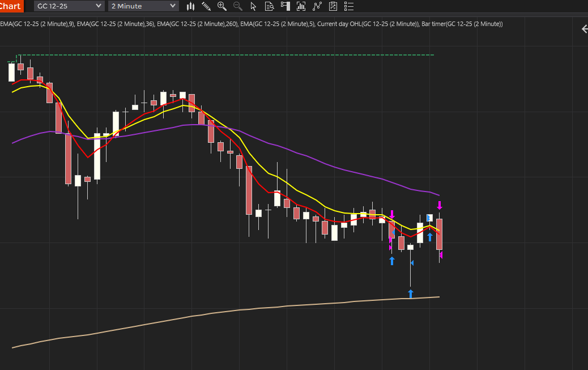Click the zoom out magnifier icon

[238, 6]
